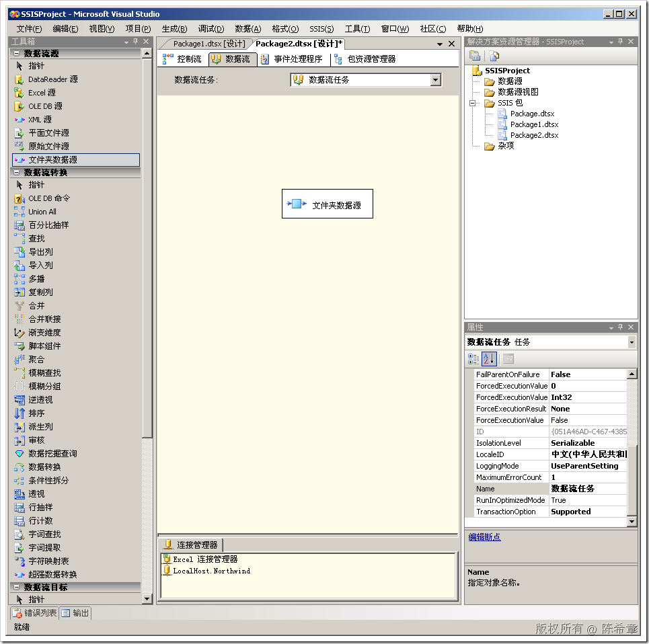Screen dimensions: 649x644
Task: Select Excel 连接管理器 connection
Action: pyautogui.click(x=200, y=559)
